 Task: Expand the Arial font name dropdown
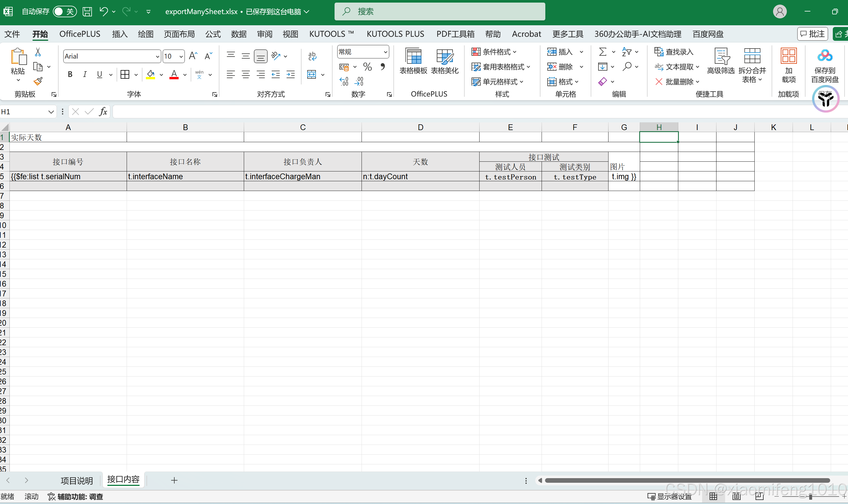[157, 56]
